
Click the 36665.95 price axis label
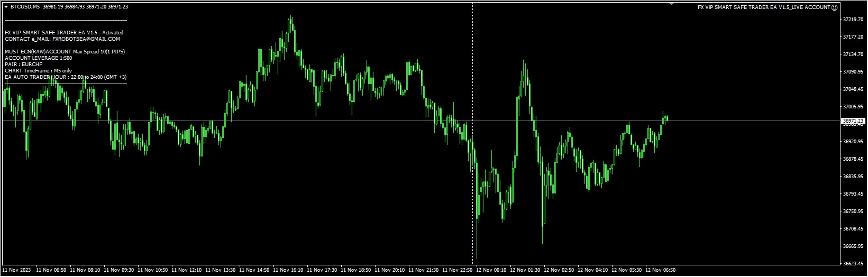click(854, 246)
